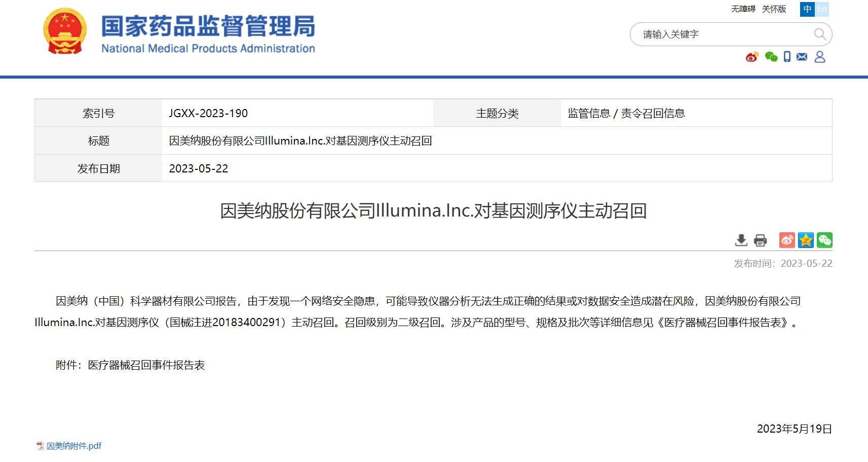Share article via star favorite icon

806,240
